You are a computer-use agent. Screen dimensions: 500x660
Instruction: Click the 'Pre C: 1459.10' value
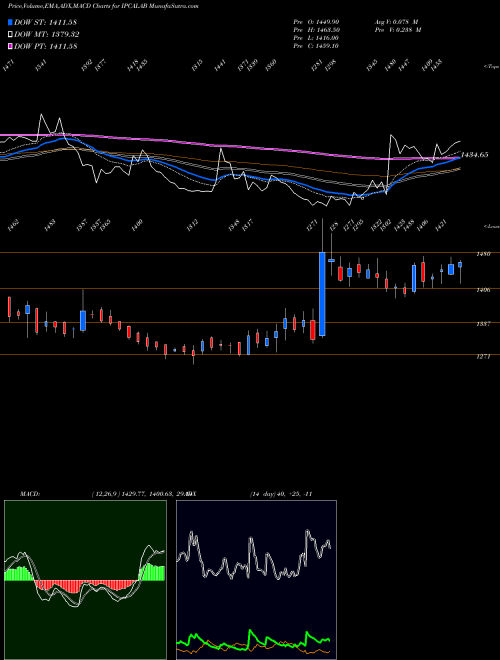(316, 46)
